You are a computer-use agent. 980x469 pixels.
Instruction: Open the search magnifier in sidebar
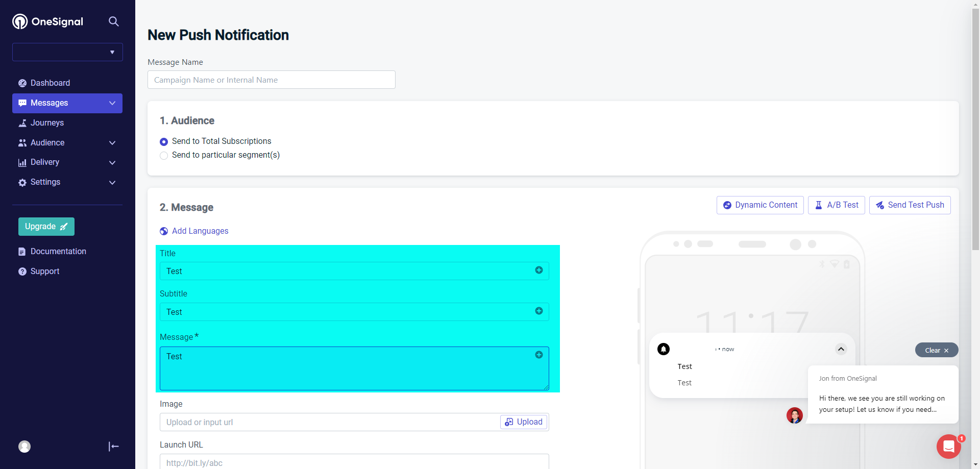[x=114, y=21]
